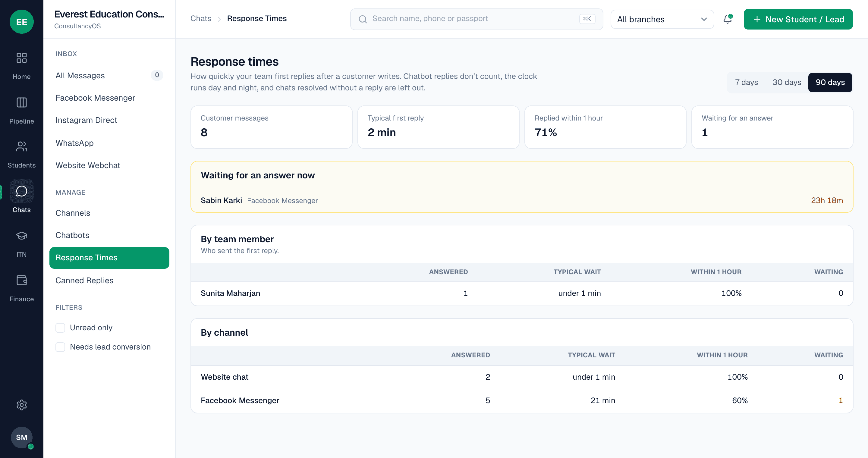Open Website Webchat inbox
The height and width of the screenshot is (458, 868).
[109, 165]
